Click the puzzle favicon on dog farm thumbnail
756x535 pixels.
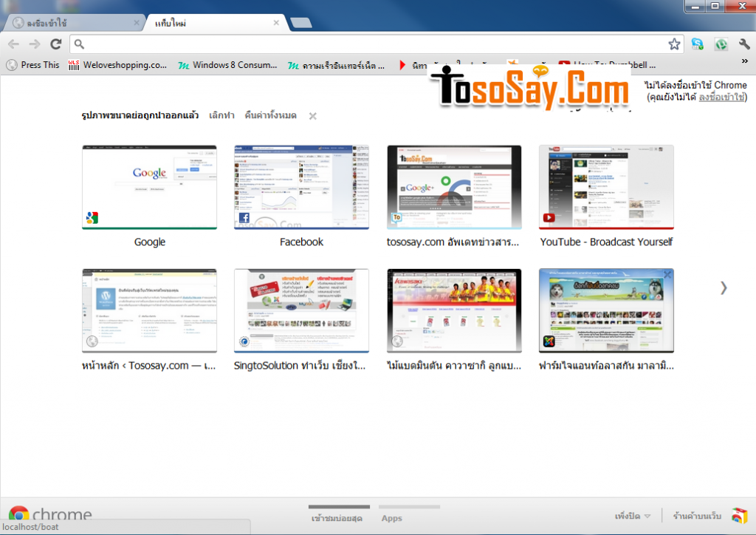click(549, 341)
